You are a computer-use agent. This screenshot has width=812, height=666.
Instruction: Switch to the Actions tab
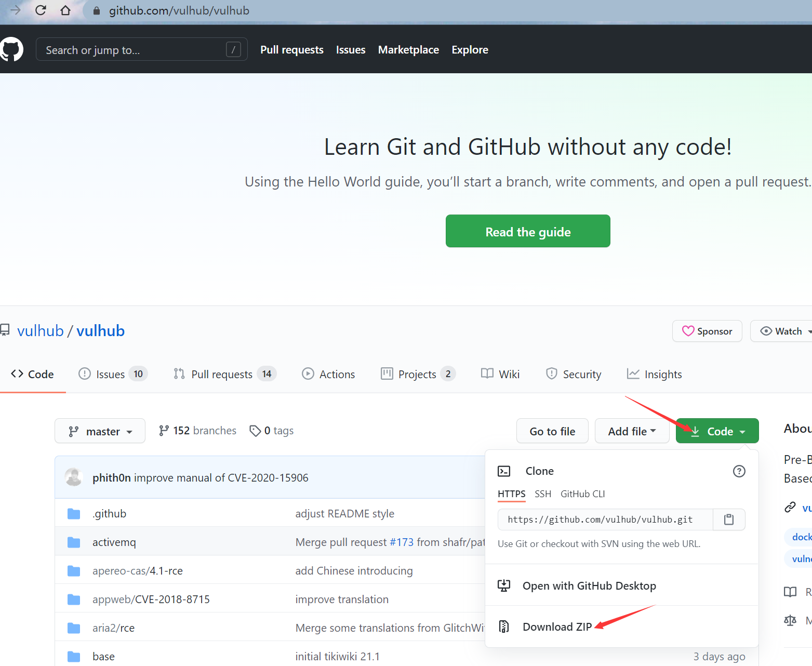click(x=328, y=374)
